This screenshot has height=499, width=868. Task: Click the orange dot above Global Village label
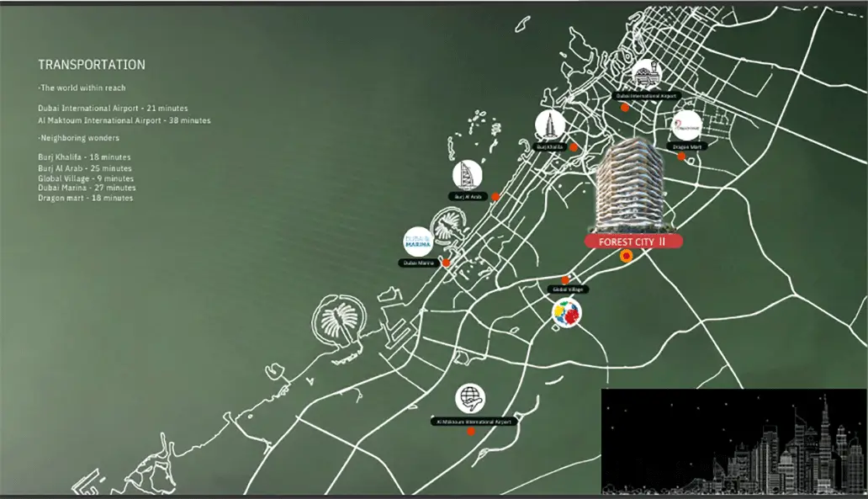[x=565, y=280]
